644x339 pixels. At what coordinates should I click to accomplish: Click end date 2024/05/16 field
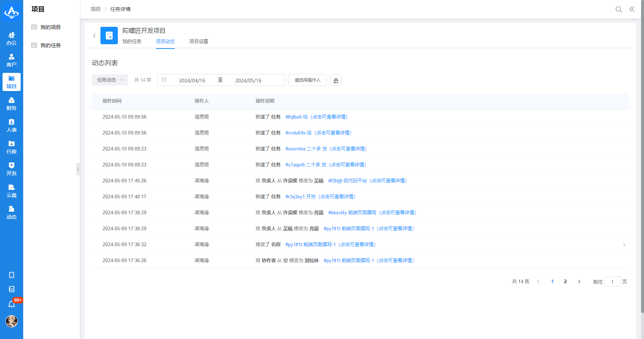[248, 80]
